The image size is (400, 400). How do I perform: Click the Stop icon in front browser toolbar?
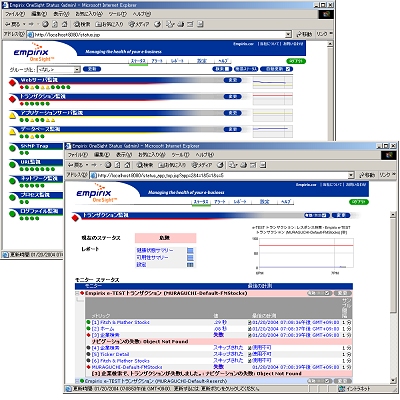coord(108,165)
